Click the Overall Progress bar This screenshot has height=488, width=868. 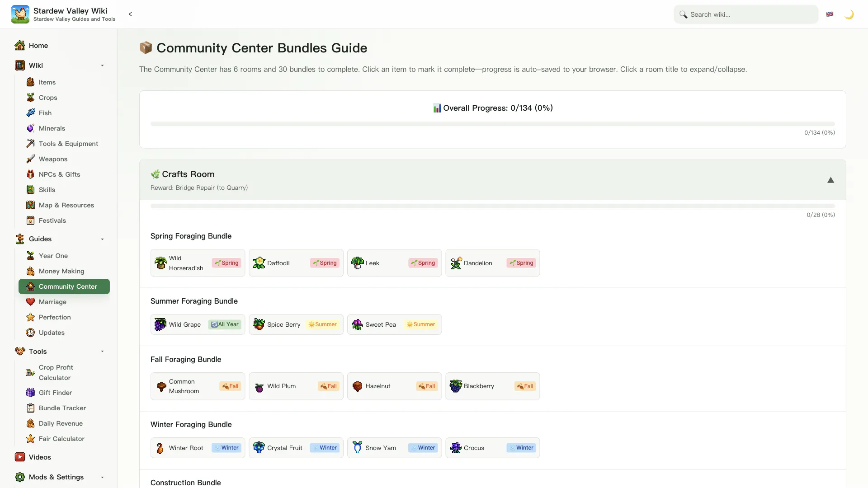492,124
